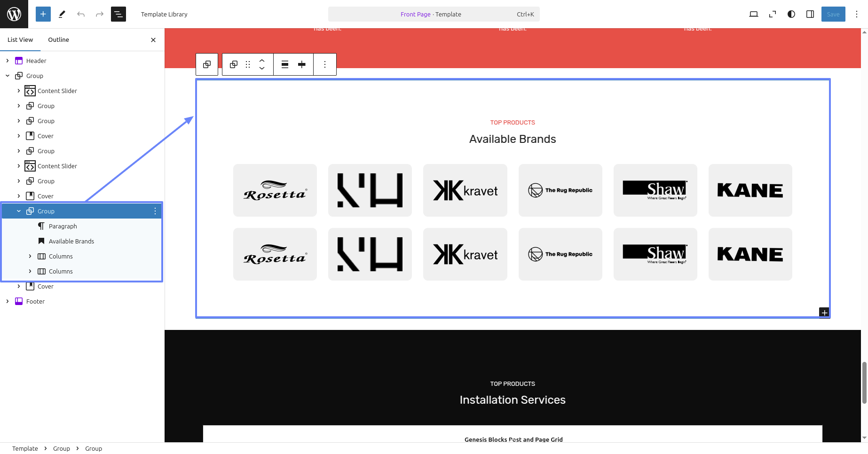Select the first-row Rosetta logo card
868x454 pixels.
pos(275,190)
